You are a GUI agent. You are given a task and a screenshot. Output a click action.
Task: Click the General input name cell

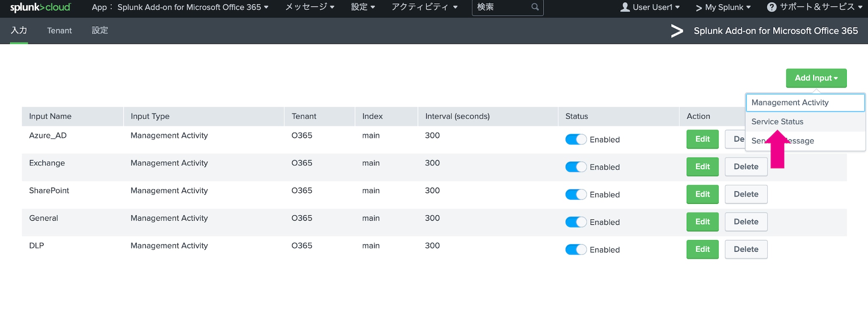point(44,218)
